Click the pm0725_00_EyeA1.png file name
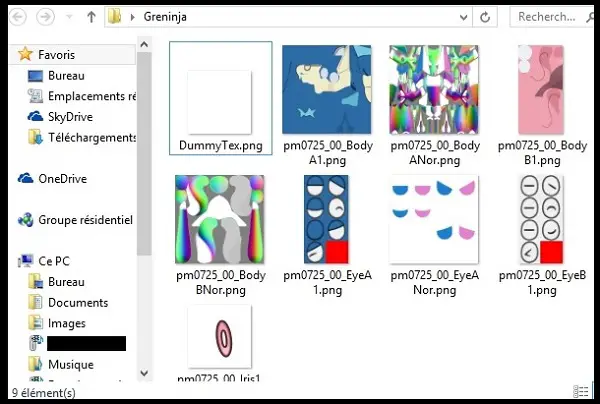 328,282
